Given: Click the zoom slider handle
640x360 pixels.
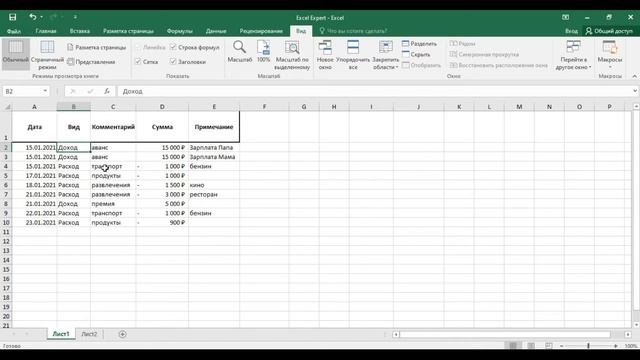Looking at the screenshot, I should pyautogui.click(x=588, y=346).
